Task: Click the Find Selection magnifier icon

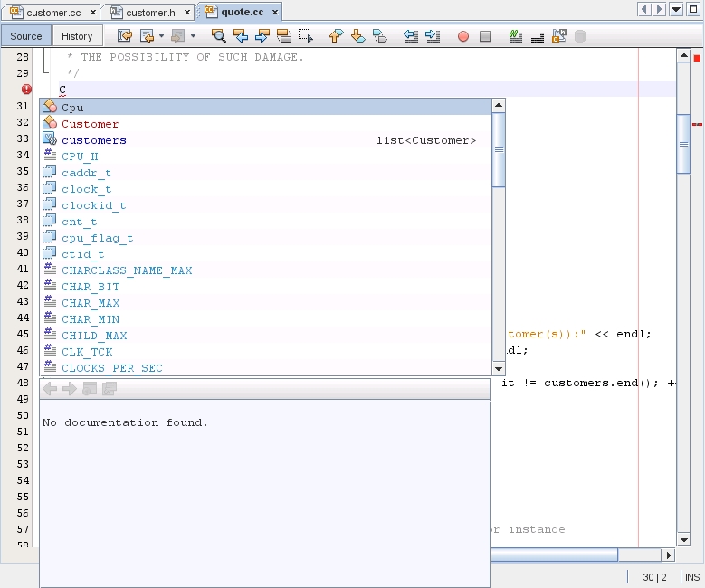Action: click(x=219, y=36)
